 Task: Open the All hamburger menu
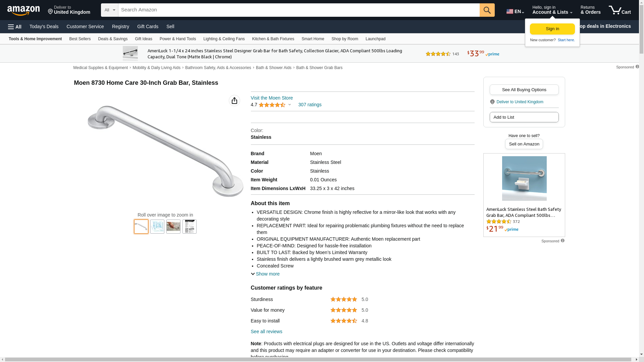[15, 26]
